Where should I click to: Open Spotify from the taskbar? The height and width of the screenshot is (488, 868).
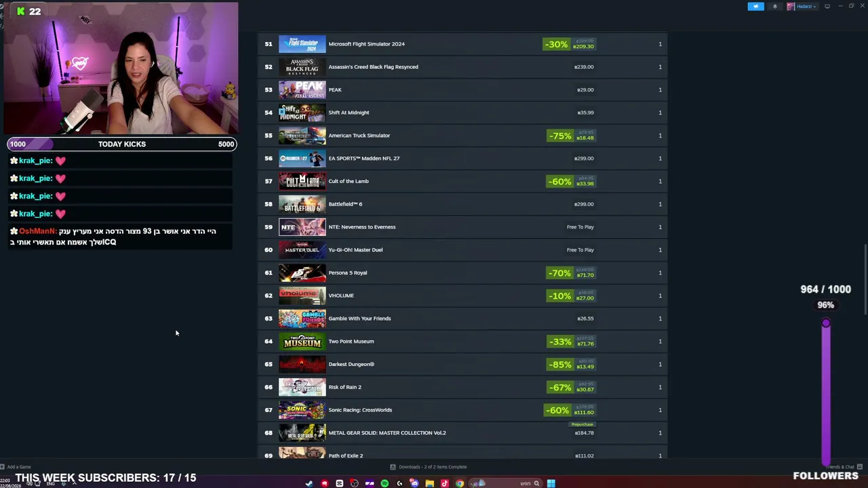click(x=384, y=483)
